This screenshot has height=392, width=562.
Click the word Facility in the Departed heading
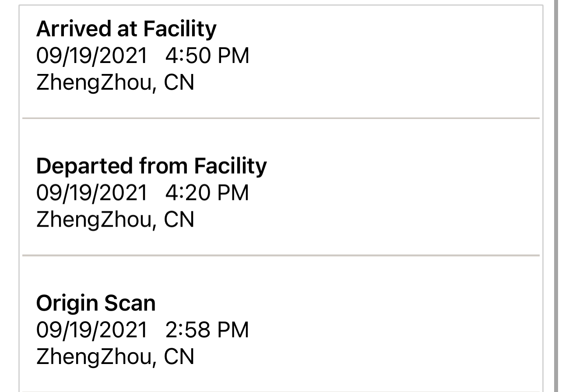point(230,166)
